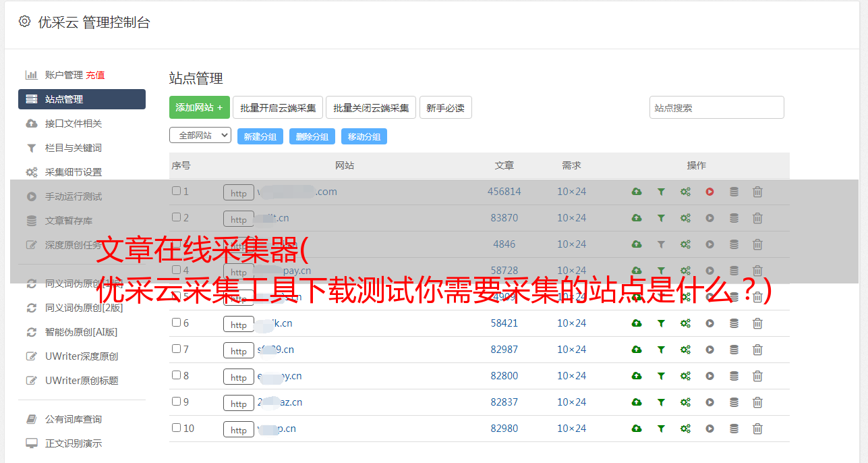
Task: Click the trash icon in row 9
Action: pyautogui.click(x=757, y=402)
